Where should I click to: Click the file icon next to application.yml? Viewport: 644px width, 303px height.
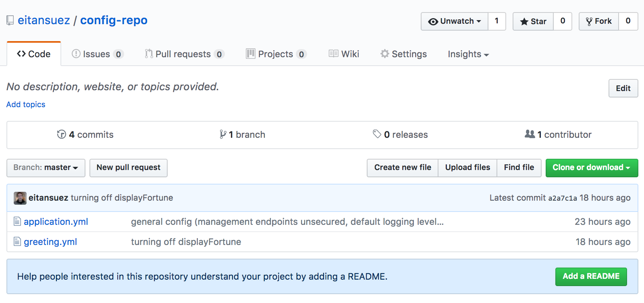pos(17,221)
